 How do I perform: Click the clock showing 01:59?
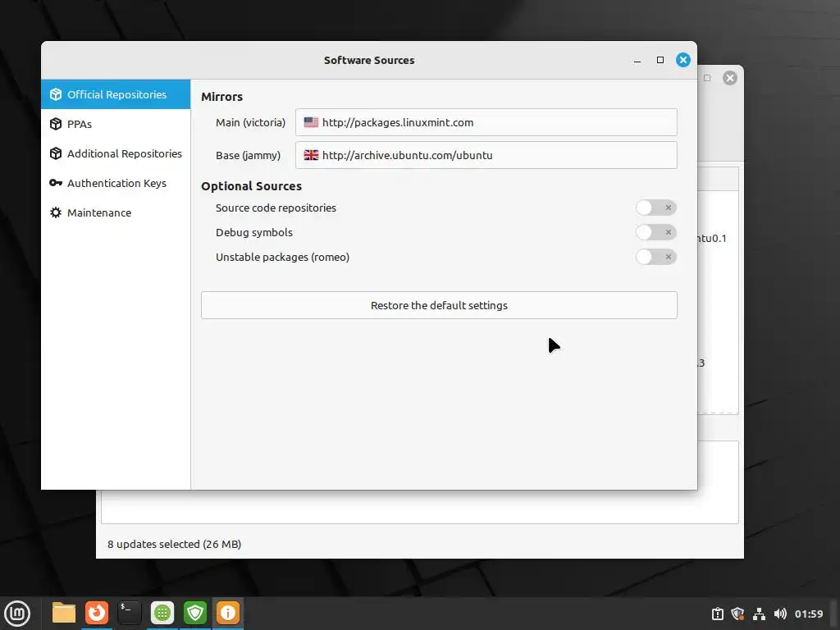(x=808, y=614)
